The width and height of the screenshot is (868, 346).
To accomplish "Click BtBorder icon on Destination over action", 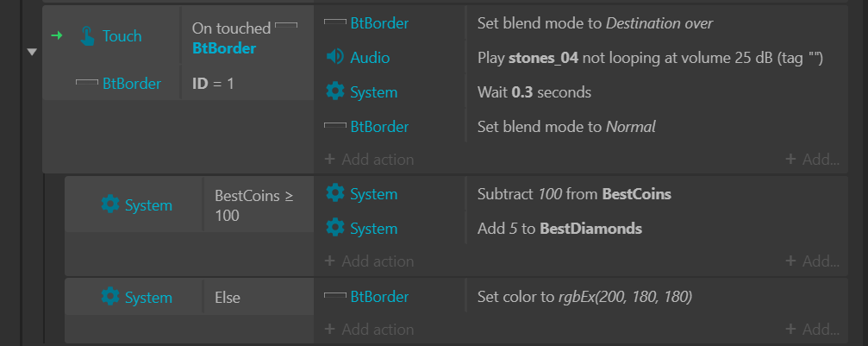I will pos(335,22).
